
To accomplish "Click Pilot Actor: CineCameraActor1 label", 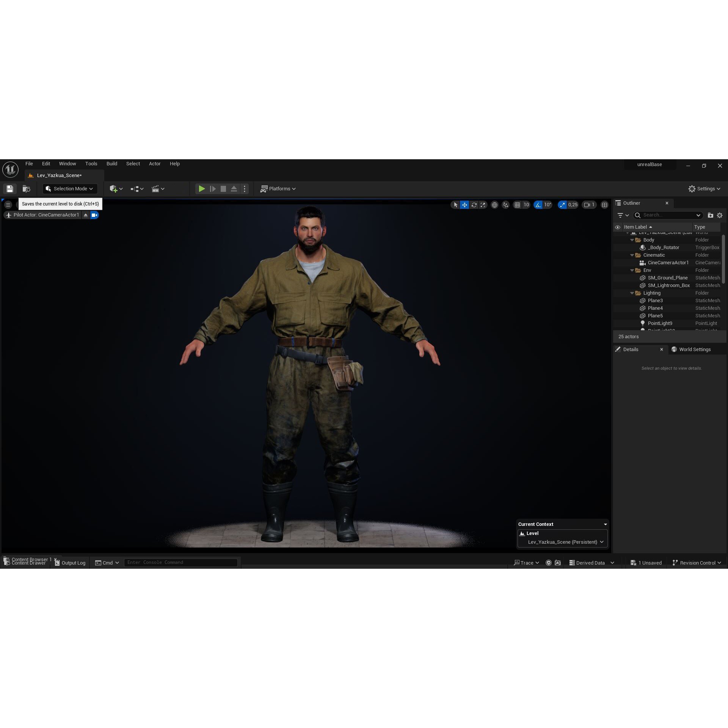I will pos(46,215).
